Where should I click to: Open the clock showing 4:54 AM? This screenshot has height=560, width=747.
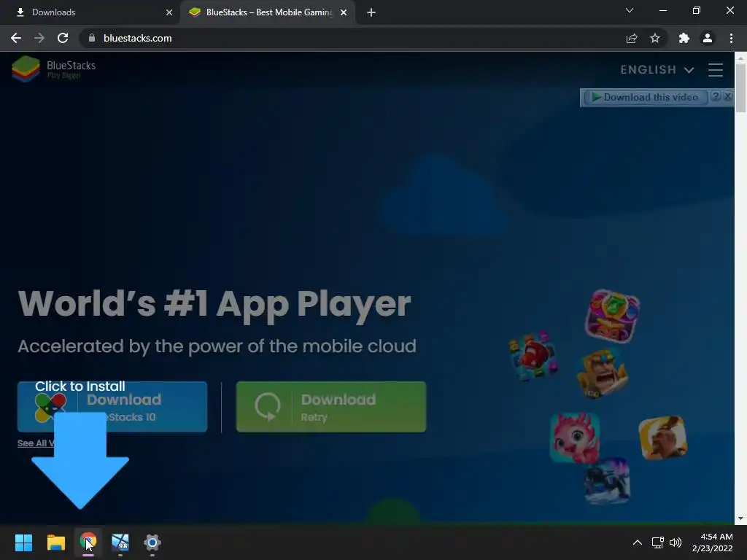[x=713, y=542]
